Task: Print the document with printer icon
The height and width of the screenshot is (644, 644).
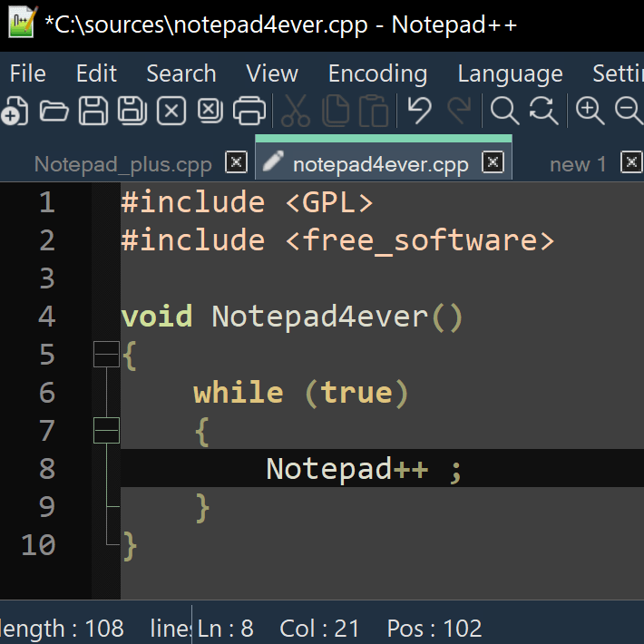Action: 249,111
